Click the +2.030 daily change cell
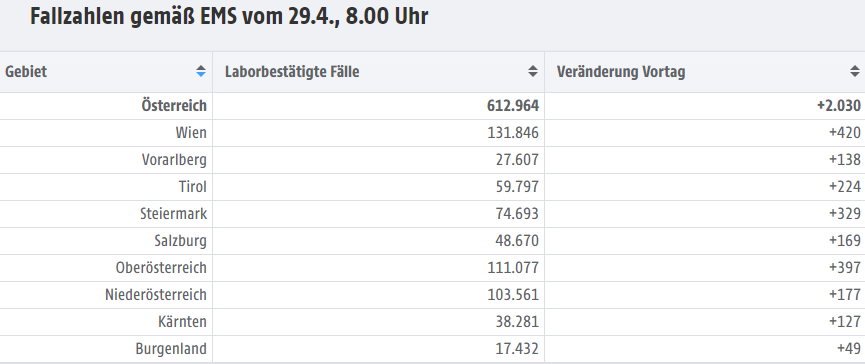This screenshot has width=865, height=364. (x=704, y=106)
